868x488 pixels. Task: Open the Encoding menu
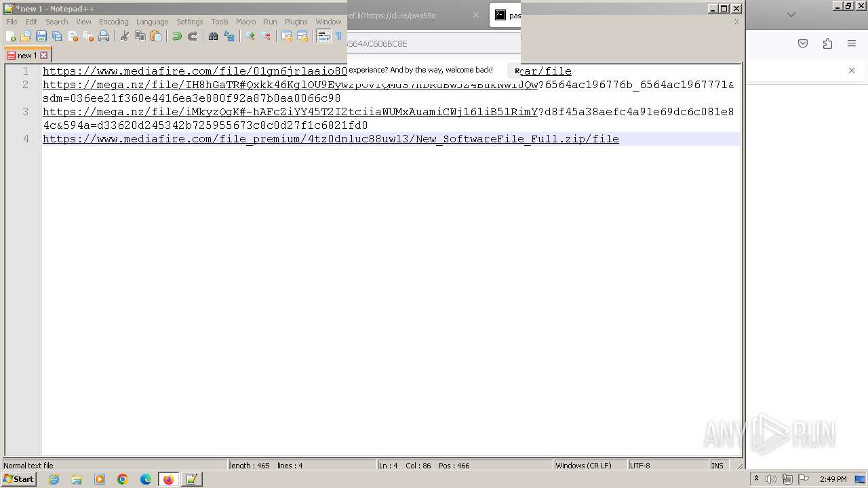113,22
